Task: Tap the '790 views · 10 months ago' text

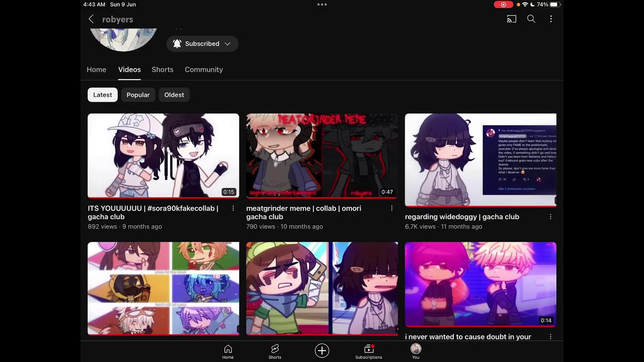Action: pyautogui.click(x=284, y=227)
